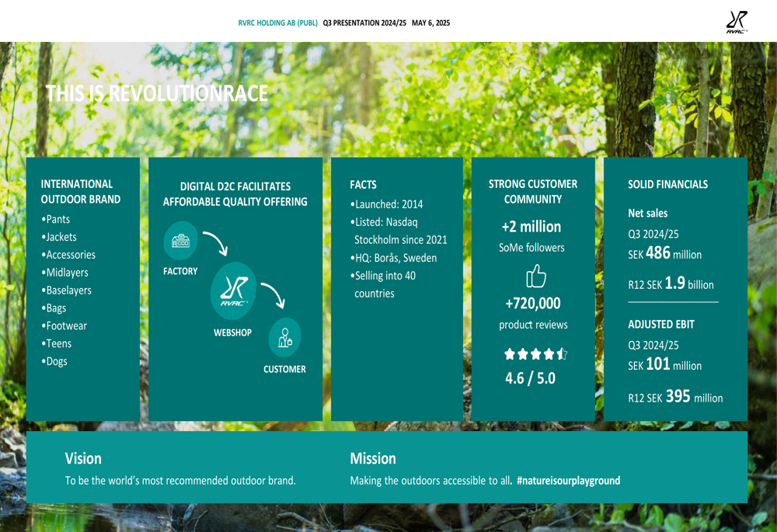
Task: Click the 'Net sales' label
Action: (648, 214)
